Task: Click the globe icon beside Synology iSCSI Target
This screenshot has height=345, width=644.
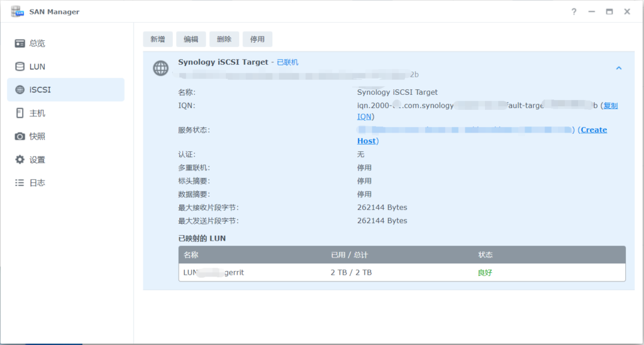Action: coord(160,68)
